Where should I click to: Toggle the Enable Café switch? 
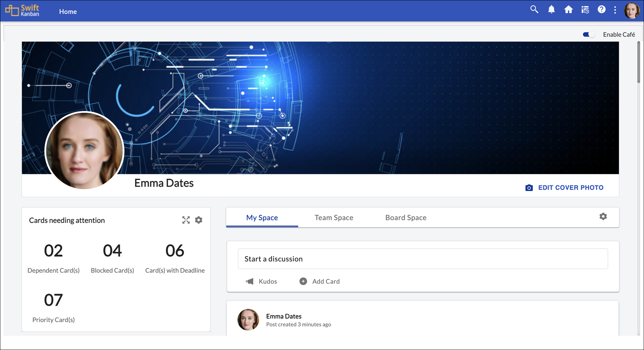(x=589, y=34)
